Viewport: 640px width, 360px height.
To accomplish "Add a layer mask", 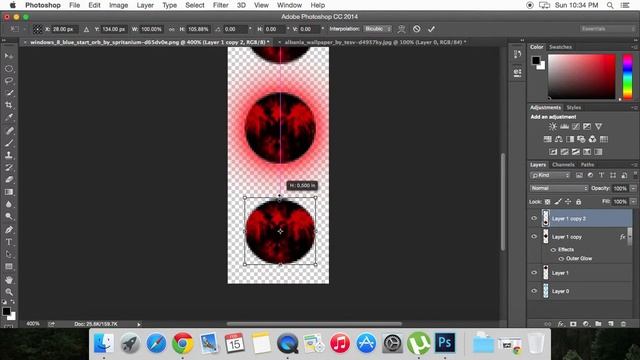I will tap(573, 324).
